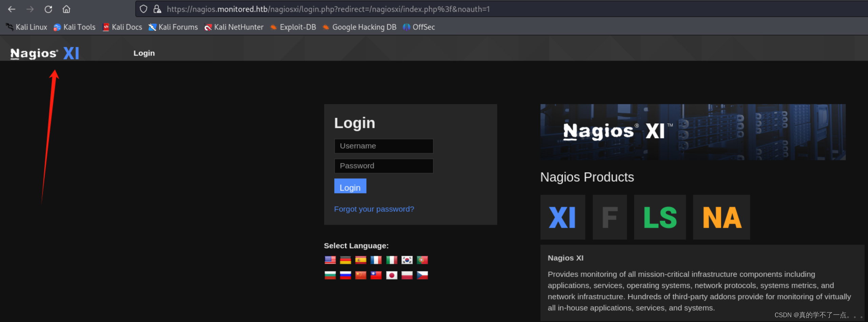Select German language flag
The width and height of the screenshot is (868, 322).
pos(345,260)
